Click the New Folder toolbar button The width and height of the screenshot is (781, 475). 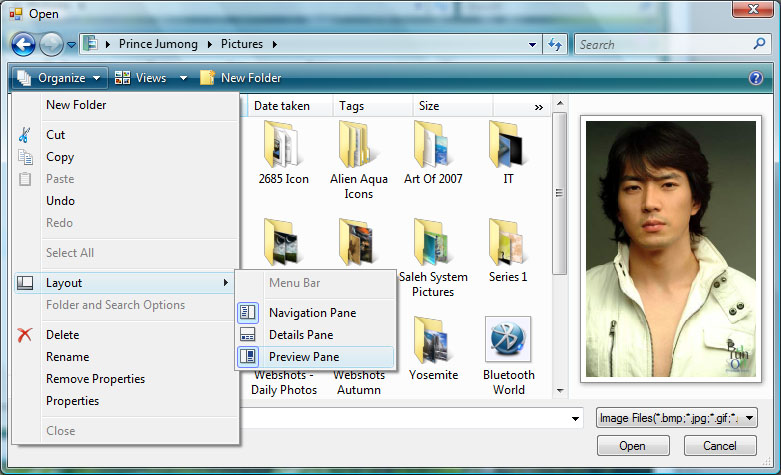coord(241,78)
